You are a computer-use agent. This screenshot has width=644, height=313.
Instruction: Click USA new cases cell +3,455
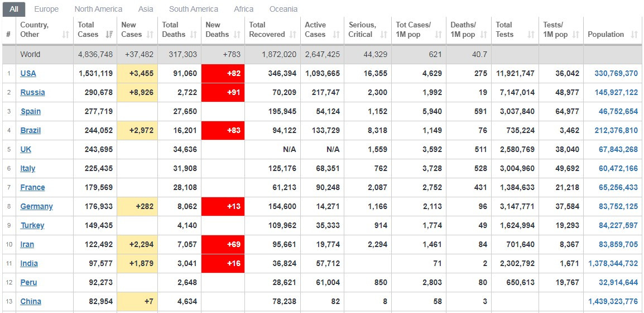[x=138, y=73]
